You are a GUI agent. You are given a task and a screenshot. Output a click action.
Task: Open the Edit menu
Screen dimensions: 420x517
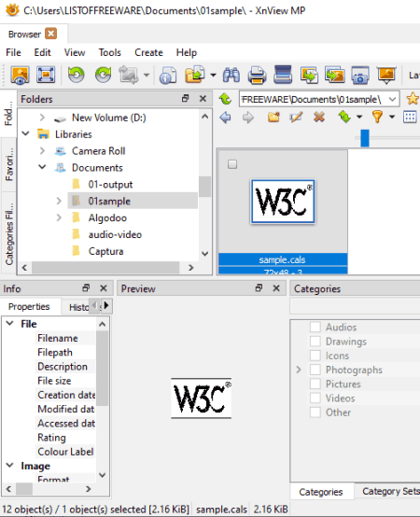[43, 52]
